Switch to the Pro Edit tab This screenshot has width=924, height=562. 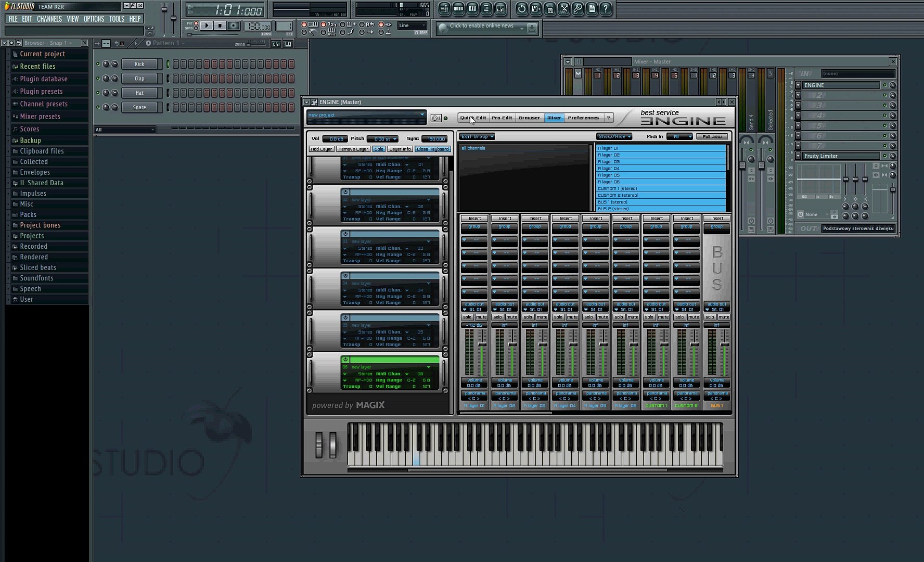(x=502, y=118)
